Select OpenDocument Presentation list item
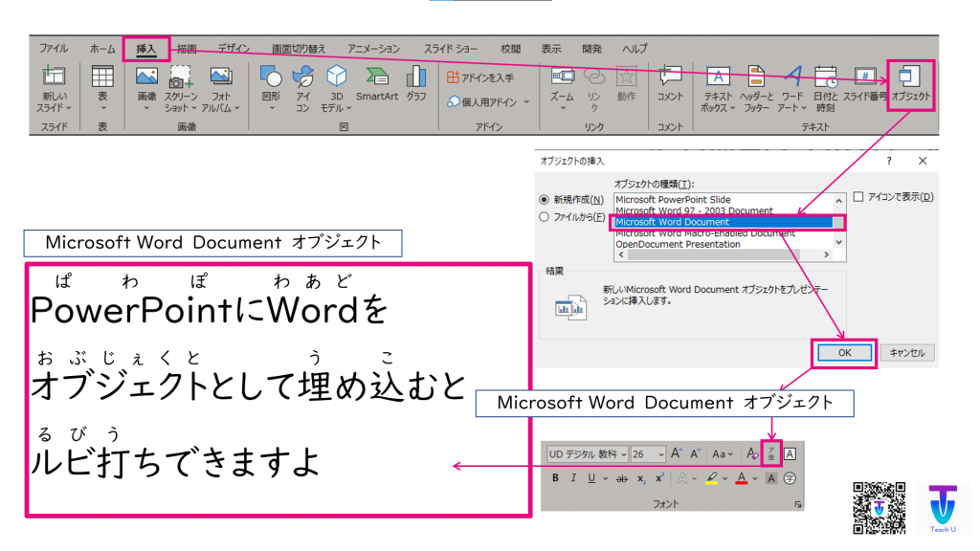Screen dimensions: 980x551 click(679, 244)
